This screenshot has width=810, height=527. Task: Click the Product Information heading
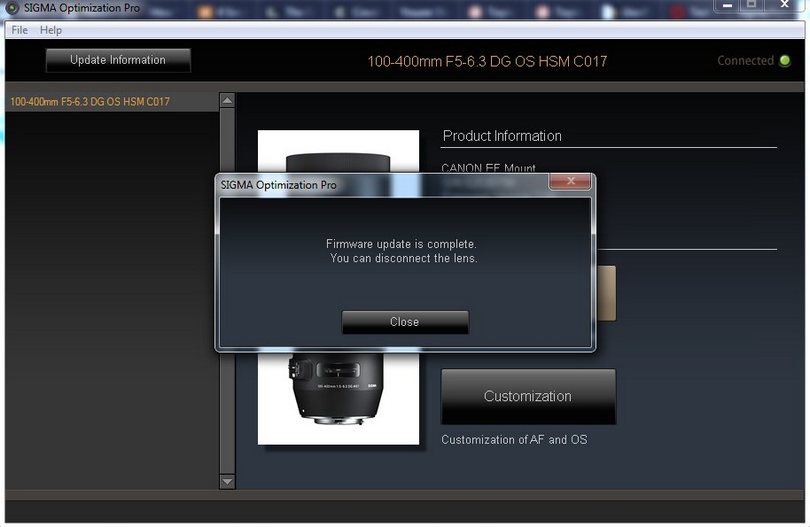coord(502,136)
